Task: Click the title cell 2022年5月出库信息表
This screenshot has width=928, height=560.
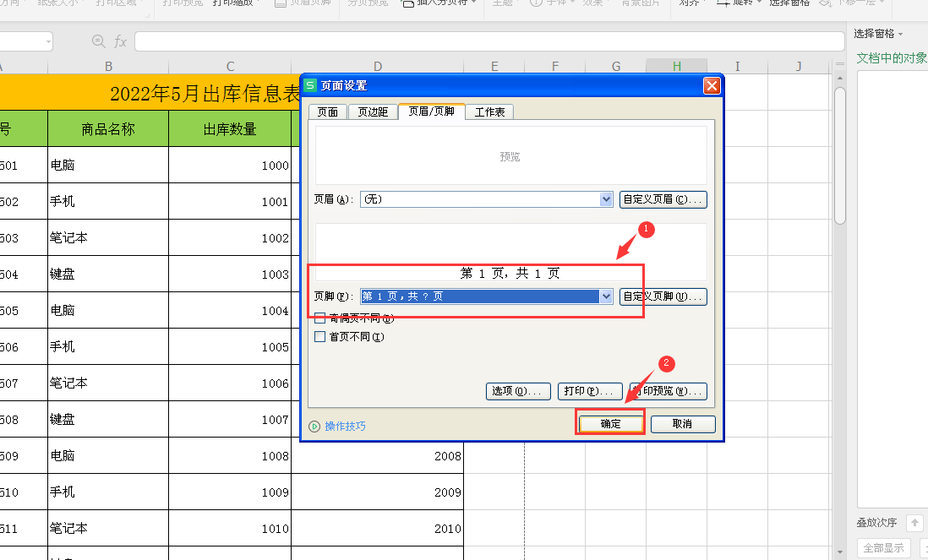Action: tap(205, 93)
